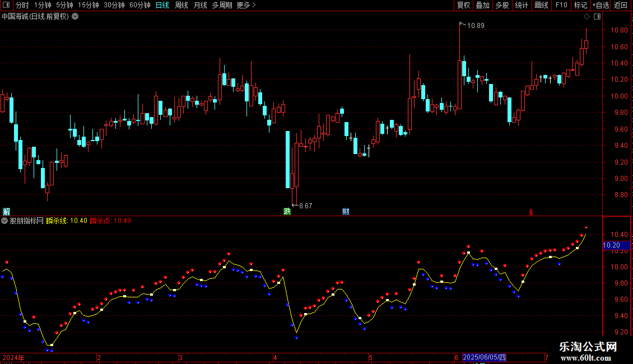633x364 pixels.
Task: Click the 标记 mark button
Action: [580, 5]
